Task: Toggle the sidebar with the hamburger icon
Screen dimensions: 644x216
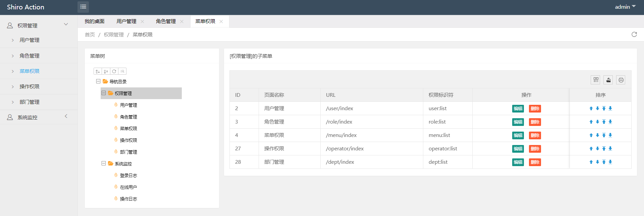Action: click(x=83, y=7)
